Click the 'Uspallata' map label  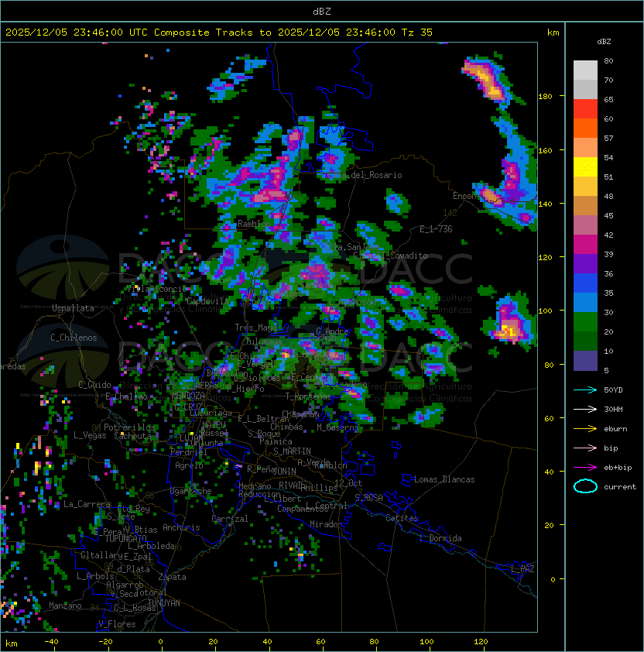pos(73,308)
